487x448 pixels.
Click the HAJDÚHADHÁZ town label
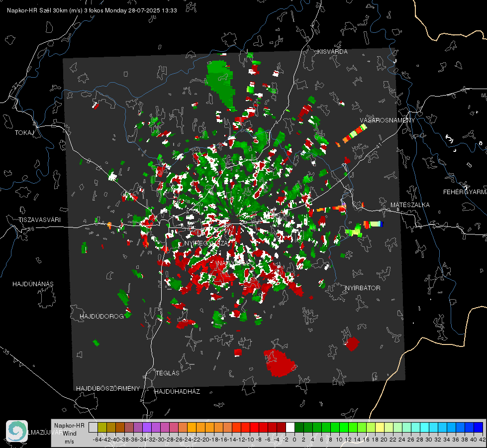coord(177,391)
